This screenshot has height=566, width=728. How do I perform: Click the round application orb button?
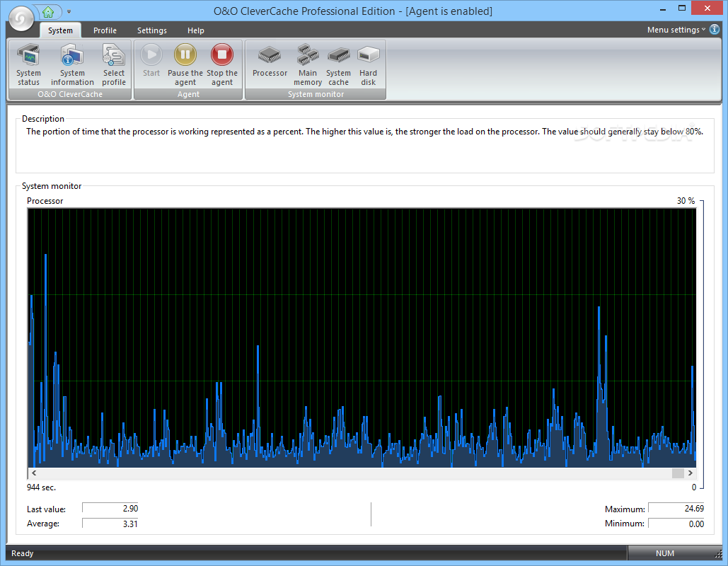21,18
